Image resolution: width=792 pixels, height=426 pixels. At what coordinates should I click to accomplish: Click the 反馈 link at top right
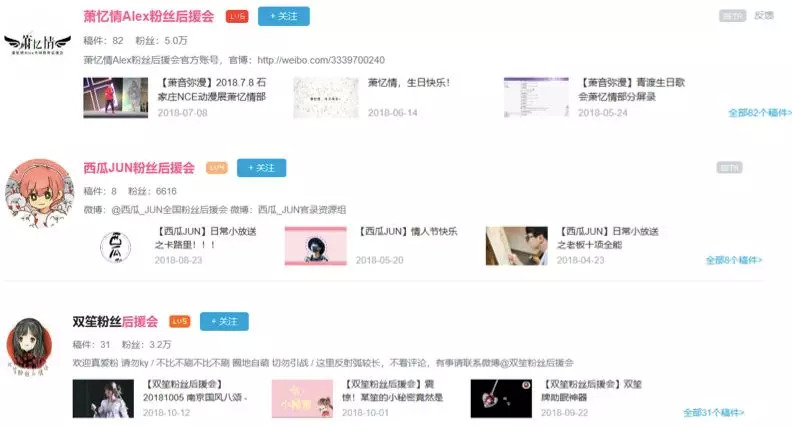coord(764,16)
